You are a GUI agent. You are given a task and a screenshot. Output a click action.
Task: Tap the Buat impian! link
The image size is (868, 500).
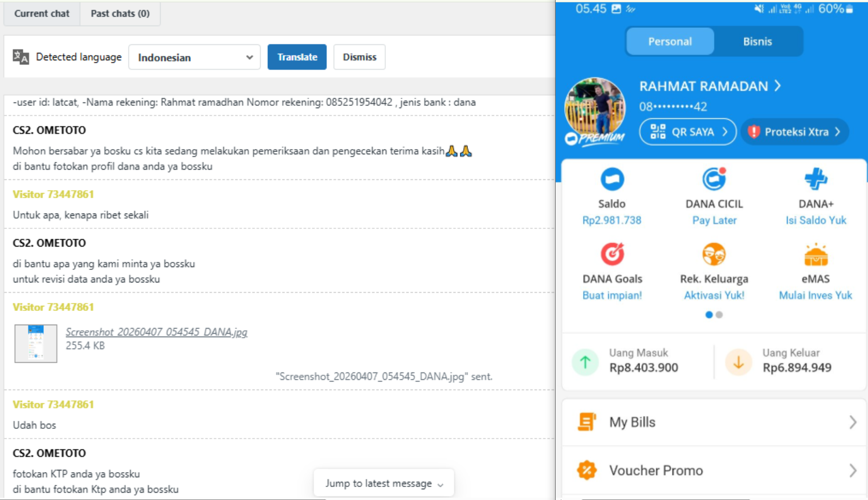tap(612, 296)
